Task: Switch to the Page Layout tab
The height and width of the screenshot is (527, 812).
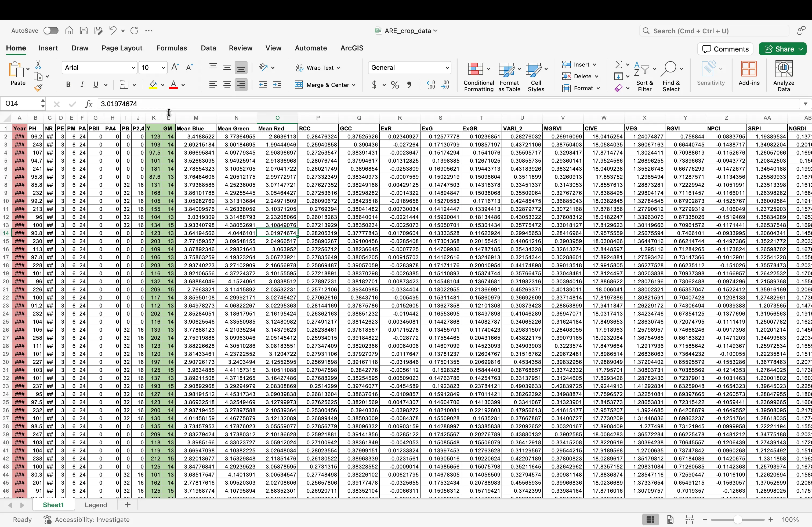Action: [x=122, y=48]
